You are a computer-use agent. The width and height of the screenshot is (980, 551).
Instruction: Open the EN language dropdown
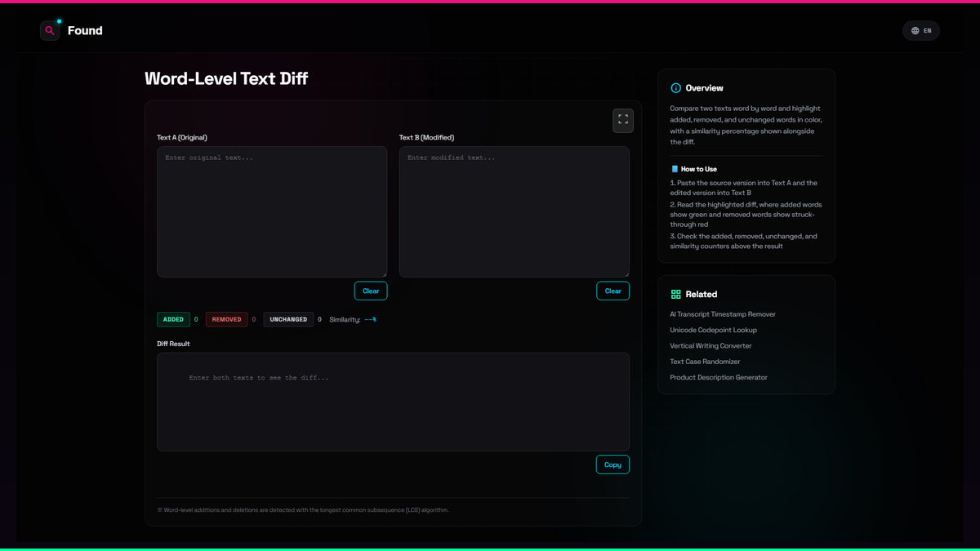click(921, 31)
